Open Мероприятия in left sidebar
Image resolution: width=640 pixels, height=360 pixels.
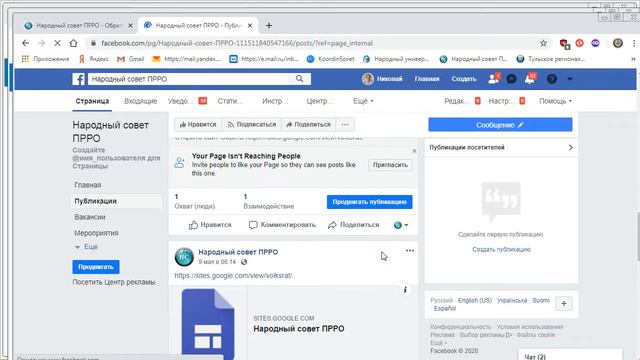click(96, 233)
